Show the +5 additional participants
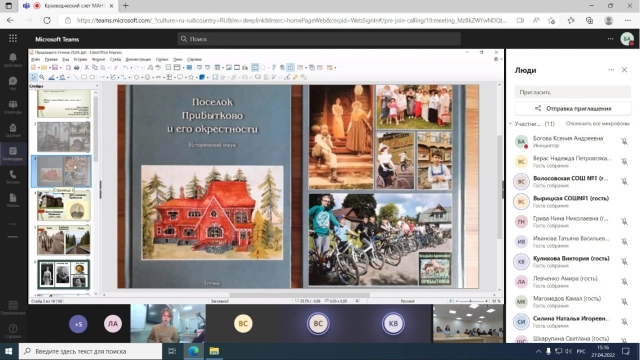640x360 pixels. 78,324
